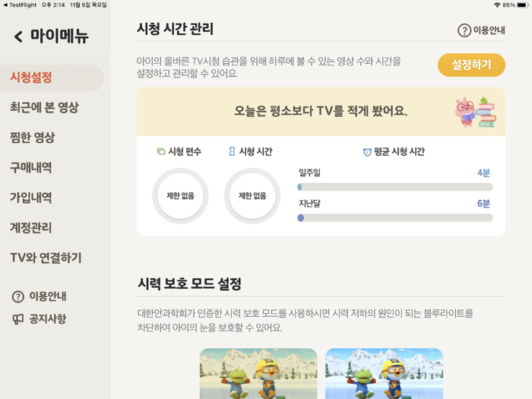Open 공지사항 notices link
532x399 pixels.
coord(47,319)
